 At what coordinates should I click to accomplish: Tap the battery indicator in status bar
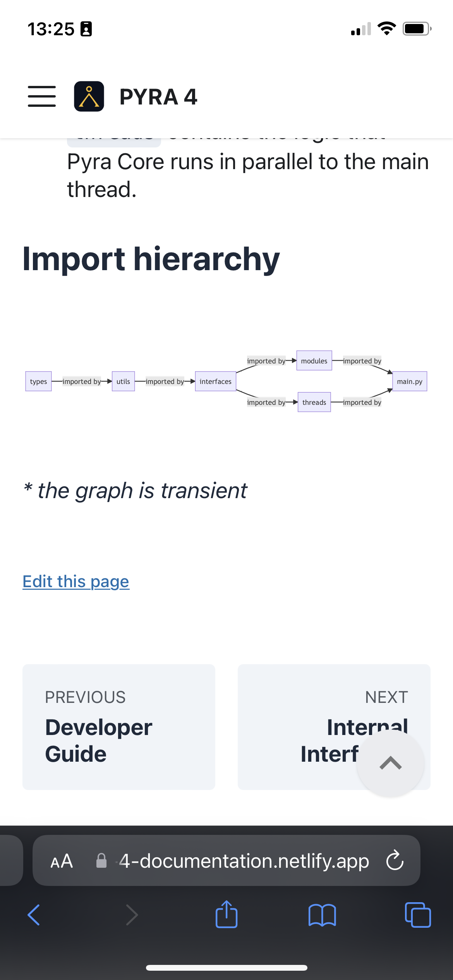click(415, 28)
